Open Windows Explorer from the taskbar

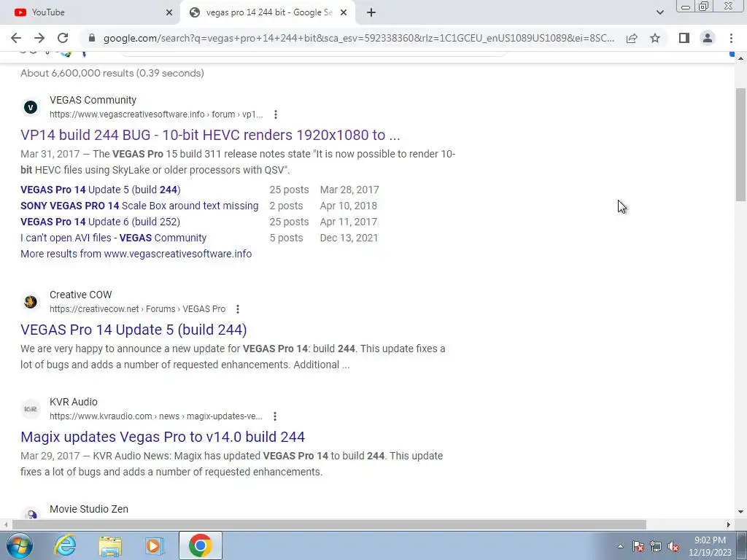(110, 545)
